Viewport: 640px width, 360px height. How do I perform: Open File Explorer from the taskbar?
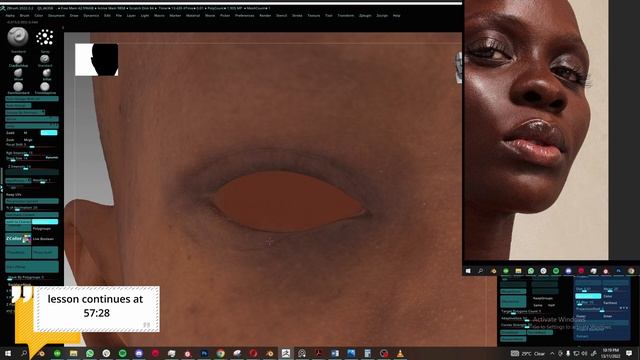[x=73, y=353]
